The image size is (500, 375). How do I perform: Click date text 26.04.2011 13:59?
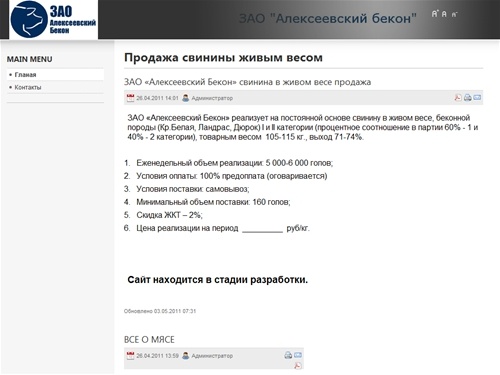click(x=157, y=356)
